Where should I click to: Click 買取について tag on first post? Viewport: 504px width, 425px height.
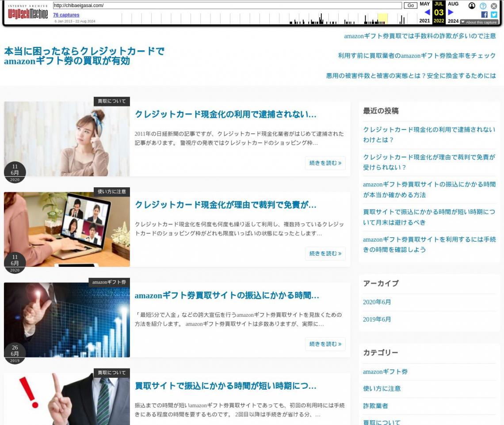click(x=112, y=101)
